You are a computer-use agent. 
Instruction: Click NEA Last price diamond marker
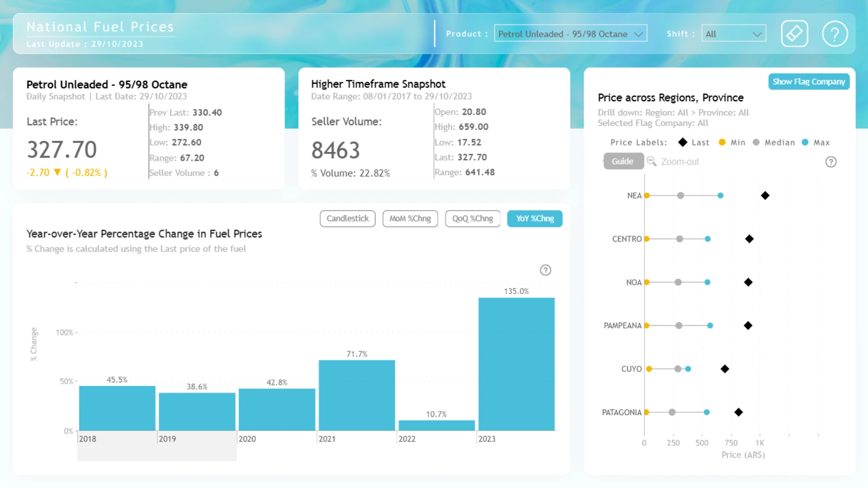click(765, 196)
